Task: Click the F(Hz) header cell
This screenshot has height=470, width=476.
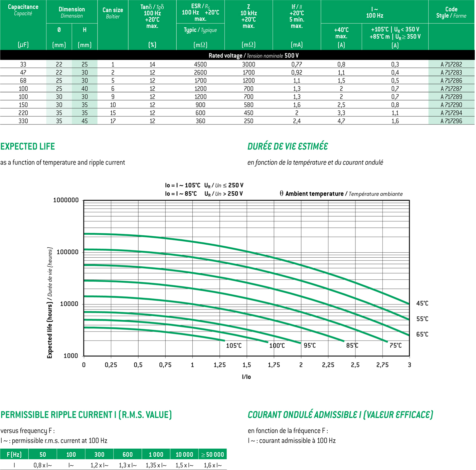Action: 14,454
